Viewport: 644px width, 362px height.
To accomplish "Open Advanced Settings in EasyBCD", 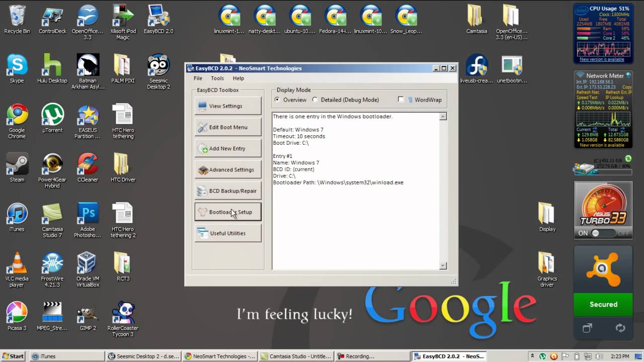I will 228,169.
